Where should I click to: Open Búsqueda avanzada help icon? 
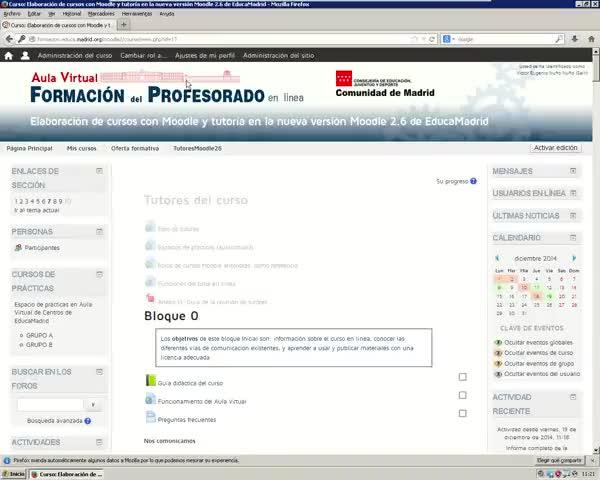click(88, 421)
